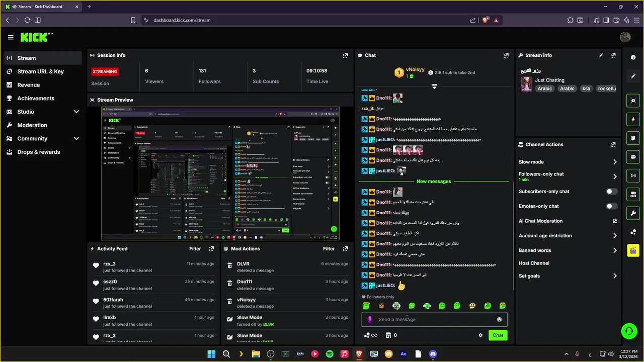This screenshot has height=362, width=644.
Task: Open Set goals chevron
Action: pos(614,276)
